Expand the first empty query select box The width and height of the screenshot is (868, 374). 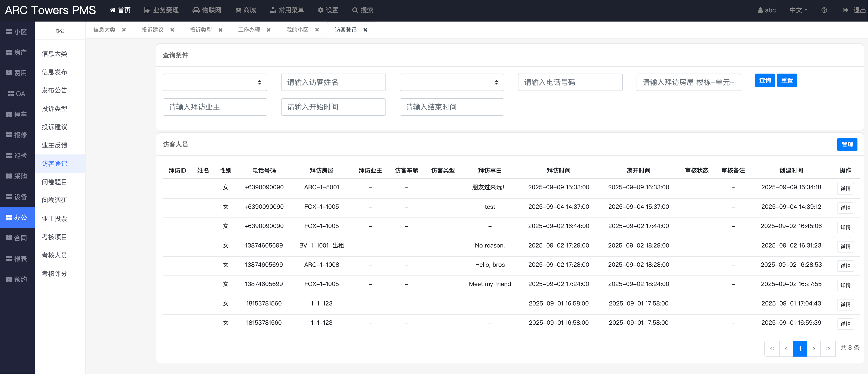click(215, 82)
